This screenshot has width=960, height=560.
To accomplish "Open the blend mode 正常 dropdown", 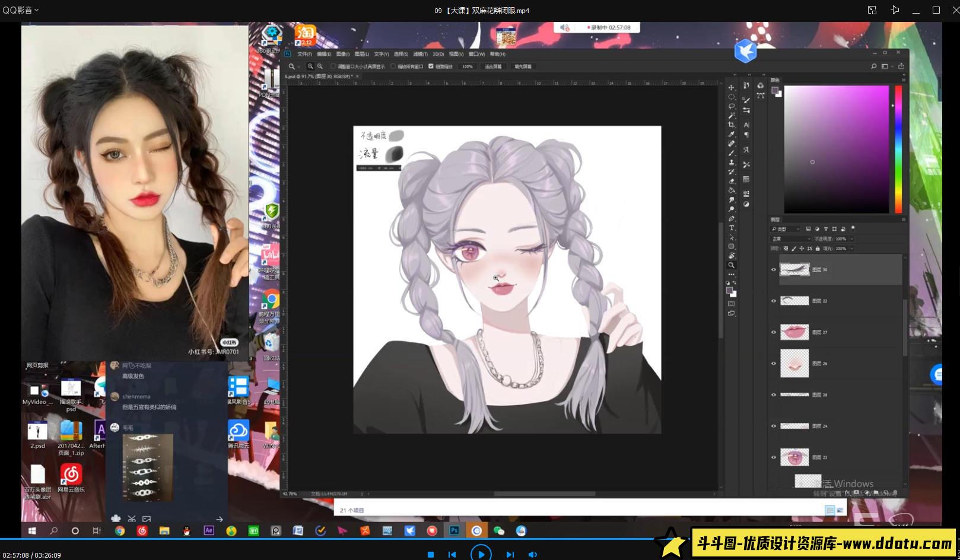I will pos(790,239).
